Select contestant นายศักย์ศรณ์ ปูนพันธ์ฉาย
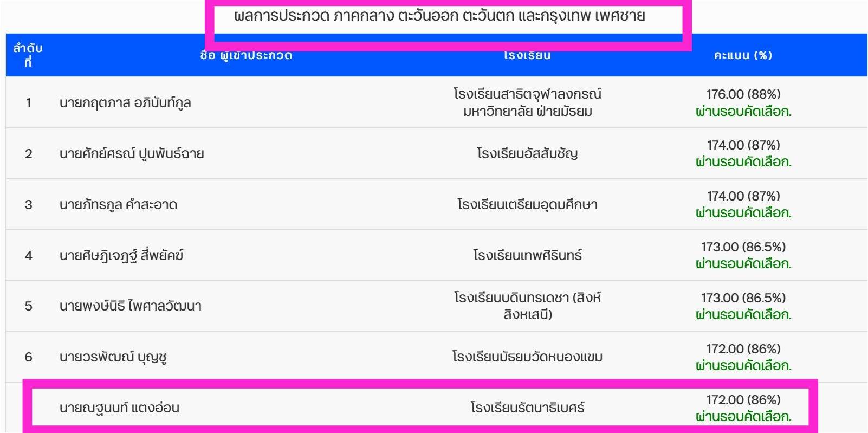868x433 pixels. click(132, 153)
